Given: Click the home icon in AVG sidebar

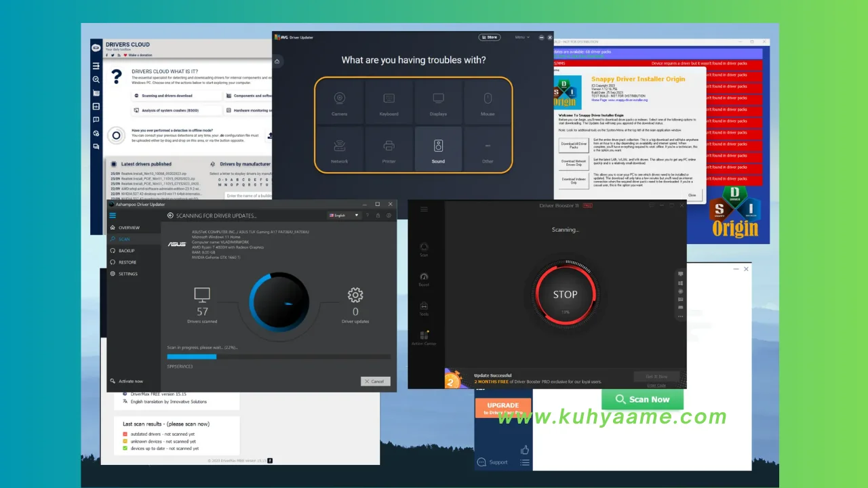Looking at the screenshot, I should point(277,62).
